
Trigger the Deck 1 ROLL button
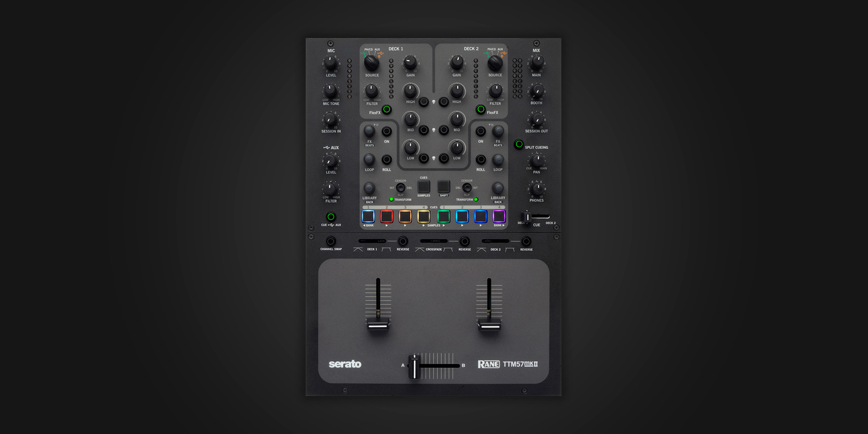[x=387, y=159]
